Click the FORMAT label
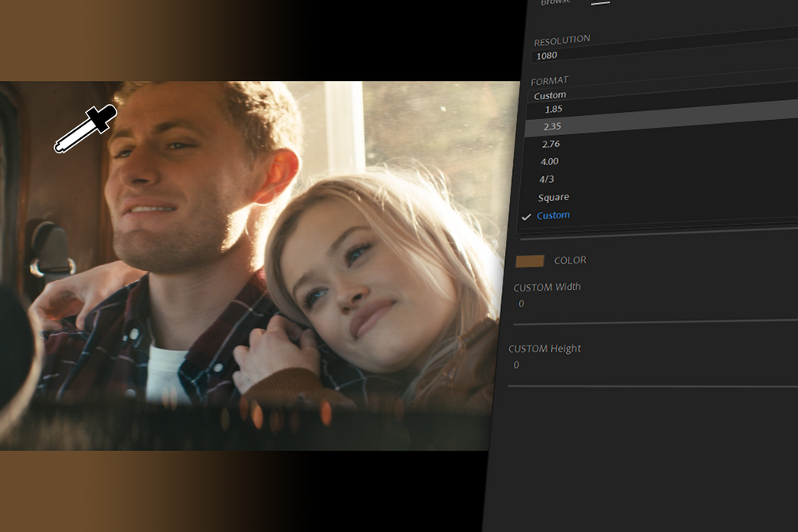Image resolution: width=798 pixels, height=532 pixels. coord(549,81)
